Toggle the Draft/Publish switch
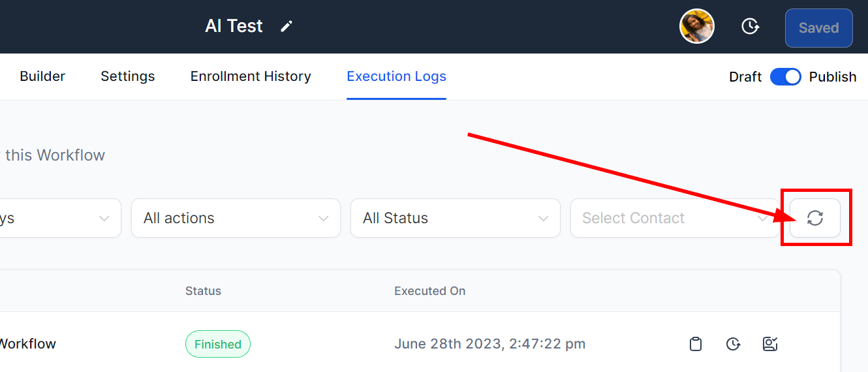Viewport: 868px width, 372px height. pos(785,77)
